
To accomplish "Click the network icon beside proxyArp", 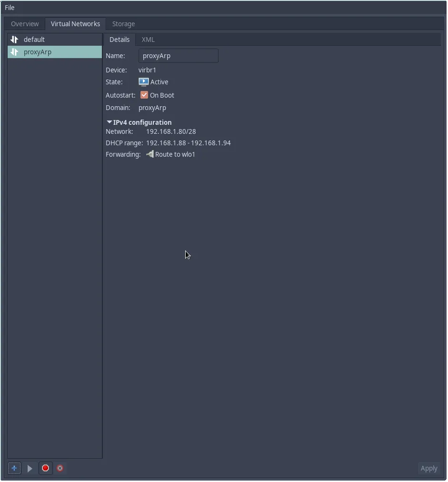I will [x=14, y=52].
